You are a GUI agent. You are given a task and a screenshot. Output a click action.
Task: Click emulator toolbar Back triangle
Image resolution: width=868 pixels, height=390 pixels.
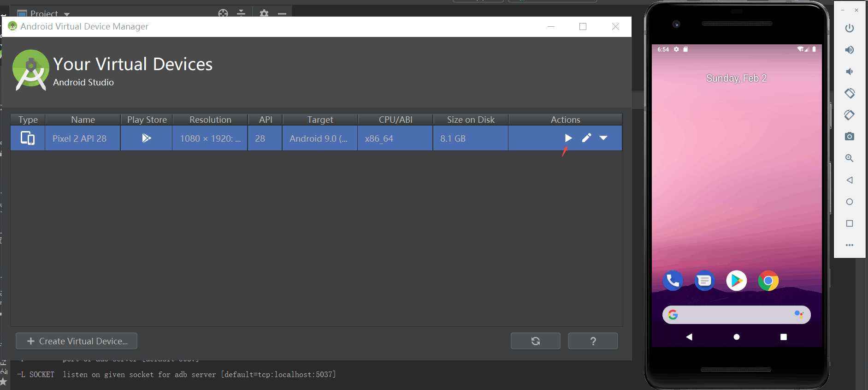coord(850,180)
